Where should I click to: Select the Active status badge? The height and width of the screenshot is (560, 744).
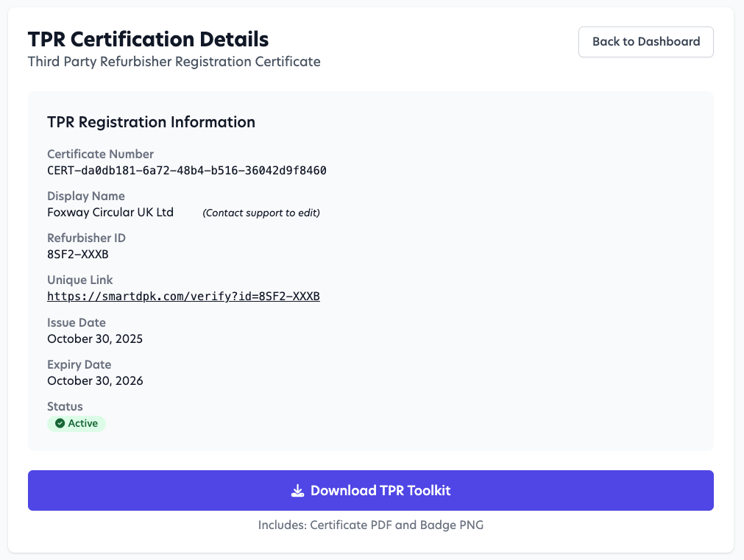76,423
